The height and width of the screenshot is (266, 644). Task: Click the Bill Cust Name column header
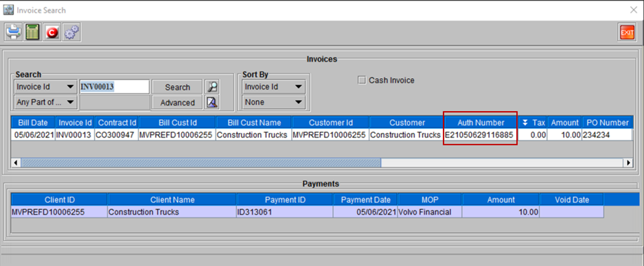253,123
